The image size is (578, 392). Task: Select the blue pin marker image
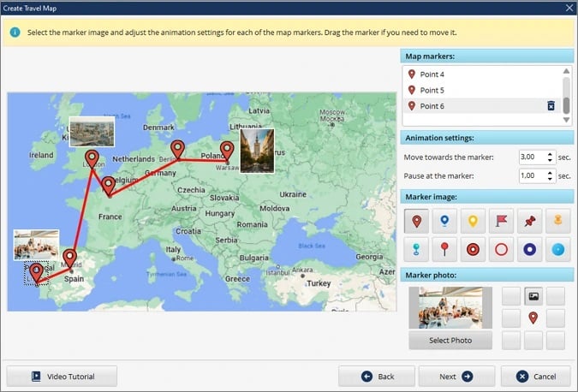[444, 221]
